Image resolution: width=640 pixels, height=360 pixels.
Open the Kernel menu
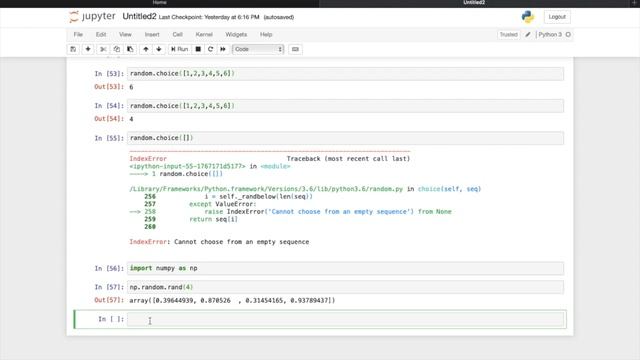pyautogui.click(x=204, y=35)
